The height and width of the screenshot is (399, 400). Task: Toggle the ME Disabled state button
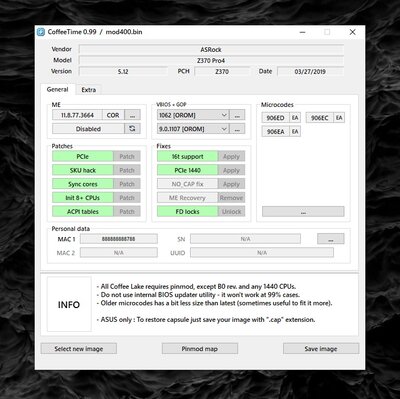(x=88, y=129)
